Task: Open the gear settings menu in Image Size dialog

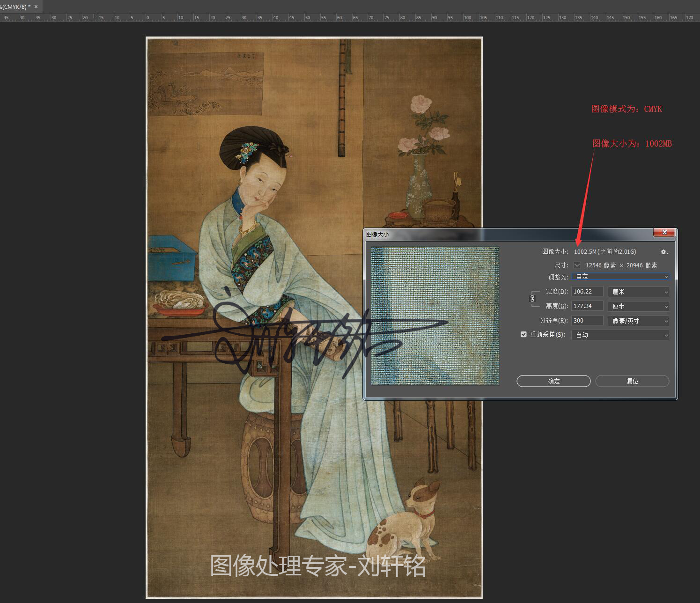Action: point(664,252)
